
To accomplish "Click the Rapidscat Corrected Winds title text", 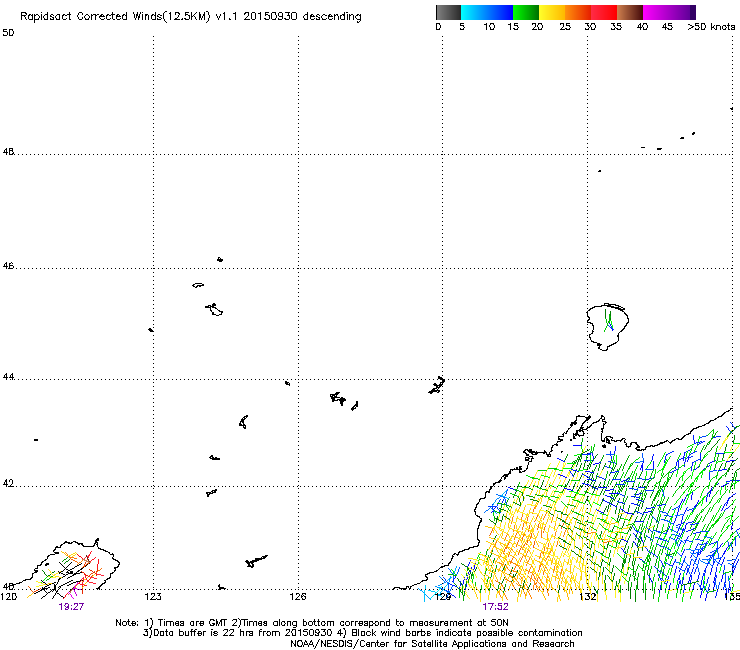I will coord(191,17).
